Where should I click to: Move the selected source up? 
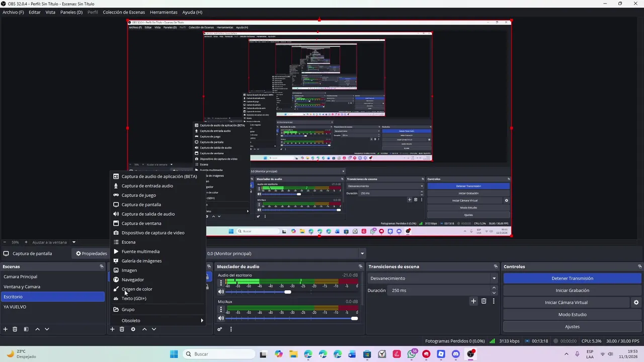click(x=144, y=329)
